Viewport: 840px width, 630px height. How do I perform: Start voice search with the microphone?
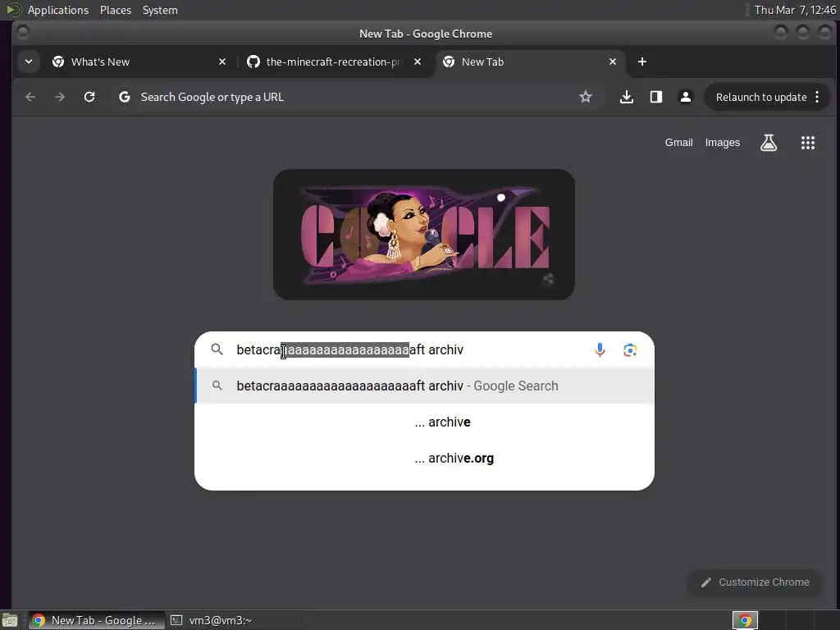click(600, 349)
